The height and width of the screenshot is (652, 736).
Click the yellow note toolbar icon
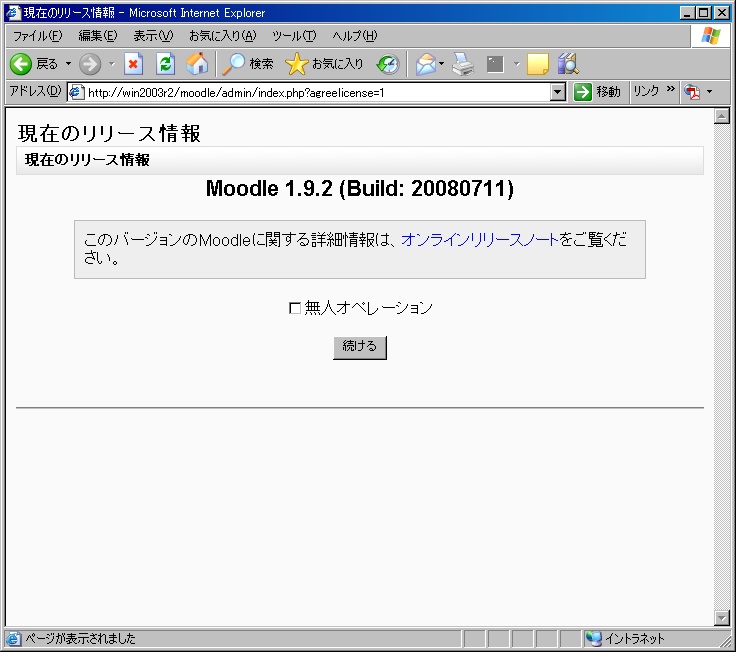pyautogui.click(x=537, y=64)
